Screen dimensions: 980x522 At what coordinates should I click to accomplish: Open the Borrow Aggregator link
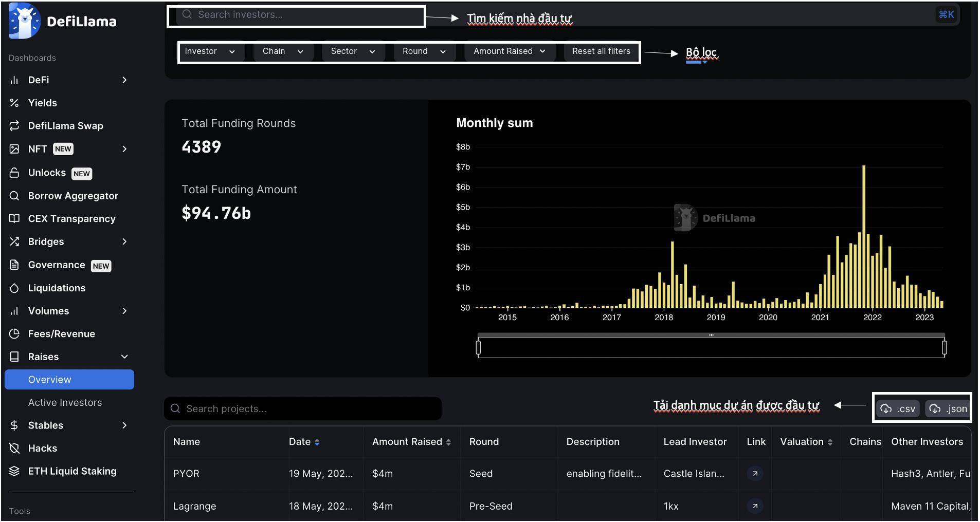click(73, 196)
